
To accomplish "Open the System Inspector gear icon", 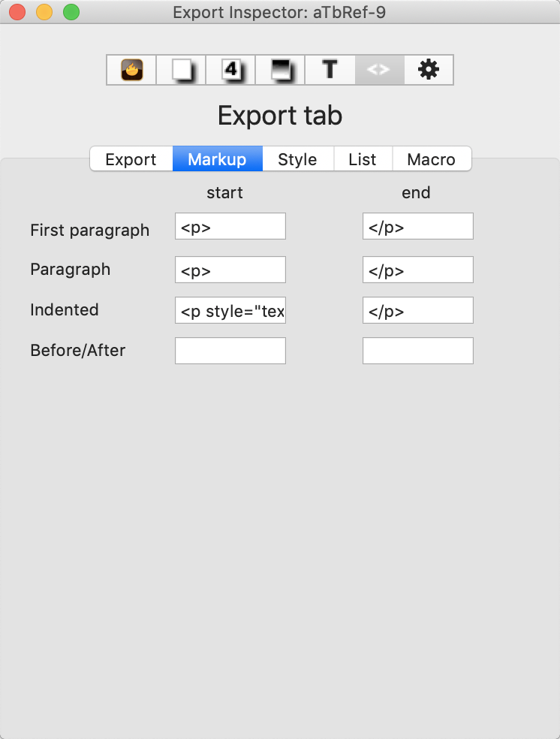I will point(428,69).
